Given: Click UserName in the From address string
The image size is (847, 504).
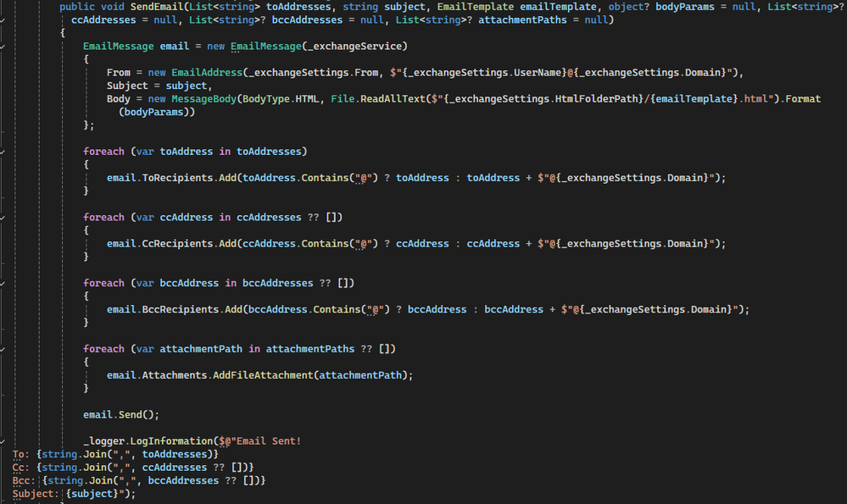Looking at the screenshot, I should click(537, 72).
